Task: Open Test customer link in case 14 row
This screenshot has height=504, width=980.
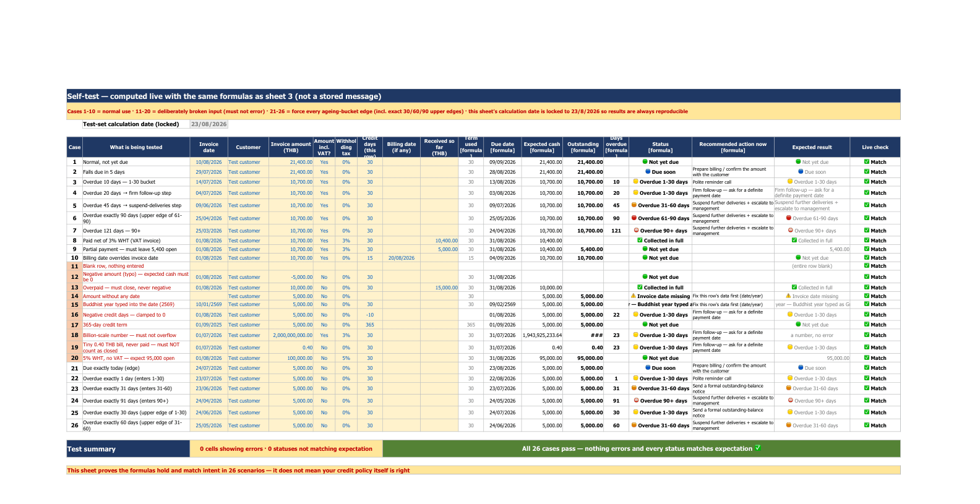Action: click(x=244, y=296)
